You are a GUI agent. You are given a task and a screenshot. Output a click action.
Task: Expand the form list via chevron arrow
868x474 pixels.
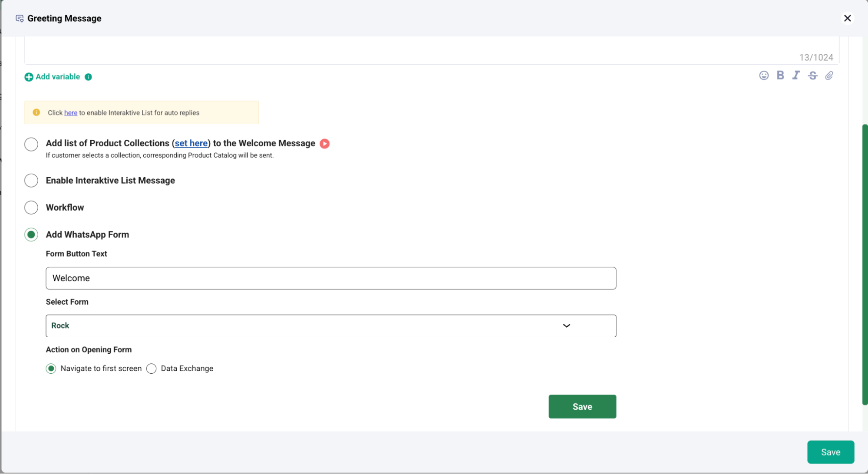pos(566,326)
